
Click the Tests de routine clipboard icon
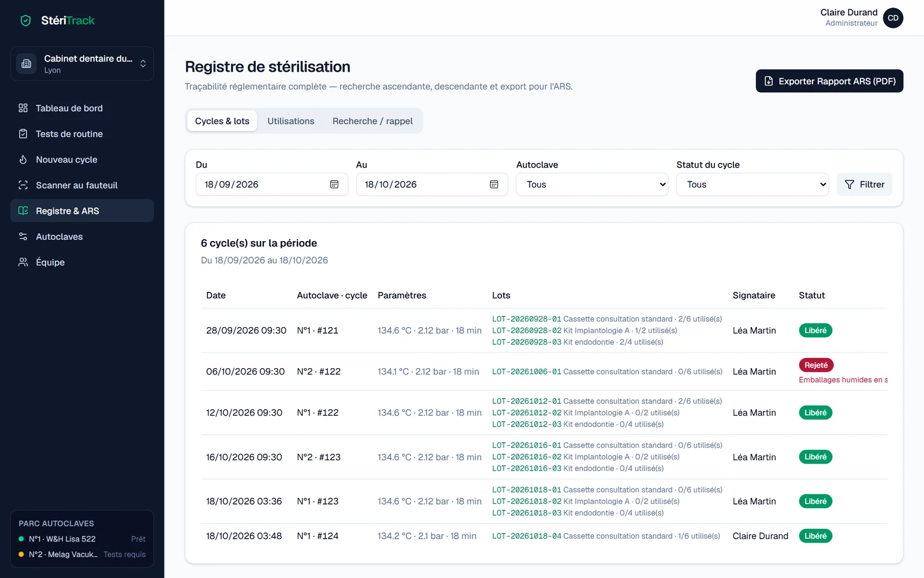pyautogui.click(x=23, y=134)
